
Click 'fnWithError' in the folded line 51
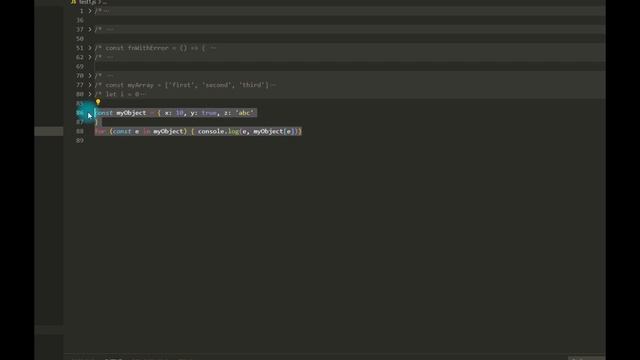point(148,48)
